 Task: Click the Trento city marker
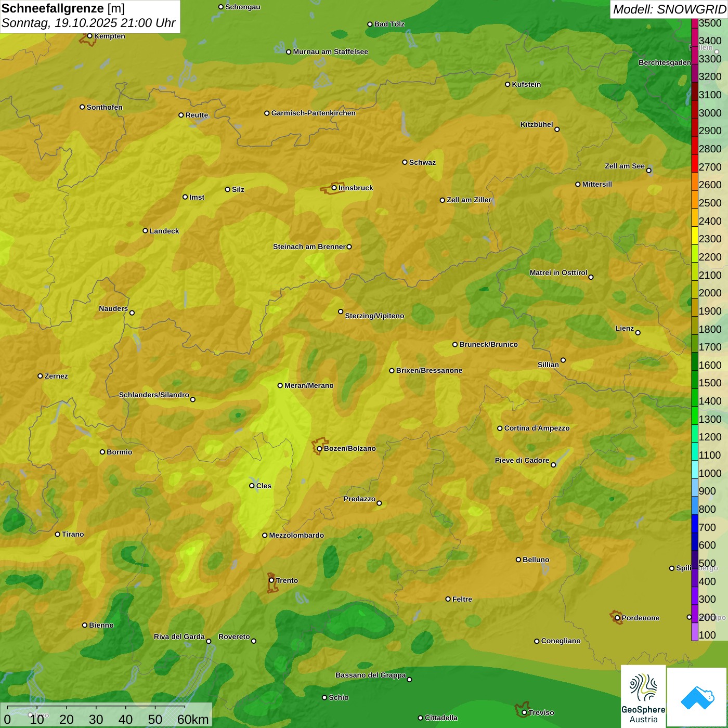click(271, 580)
